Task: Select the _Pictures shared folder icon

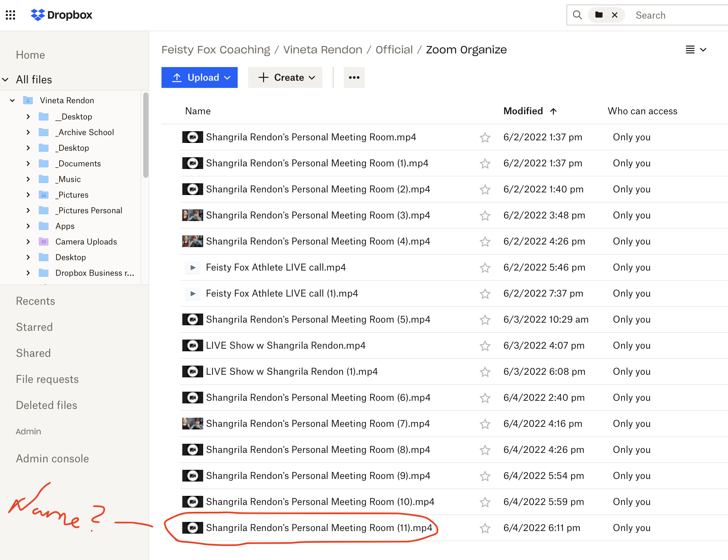Action: click(x=44, y=195)
